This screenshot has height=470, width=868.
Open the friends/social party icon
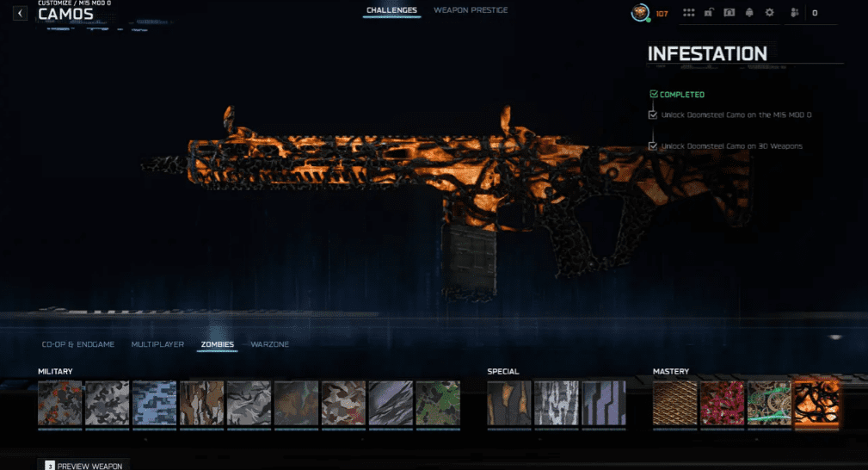click(x=794, y=13)
